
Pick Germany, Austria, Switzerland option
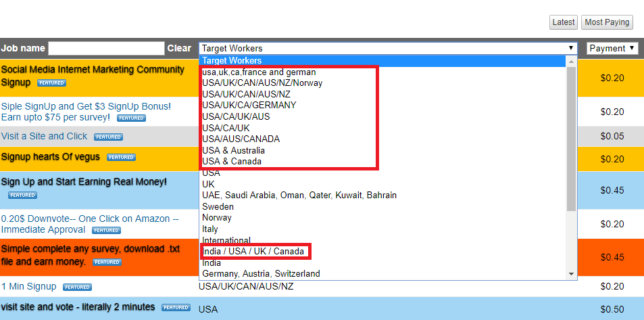[x=261, y=274]
